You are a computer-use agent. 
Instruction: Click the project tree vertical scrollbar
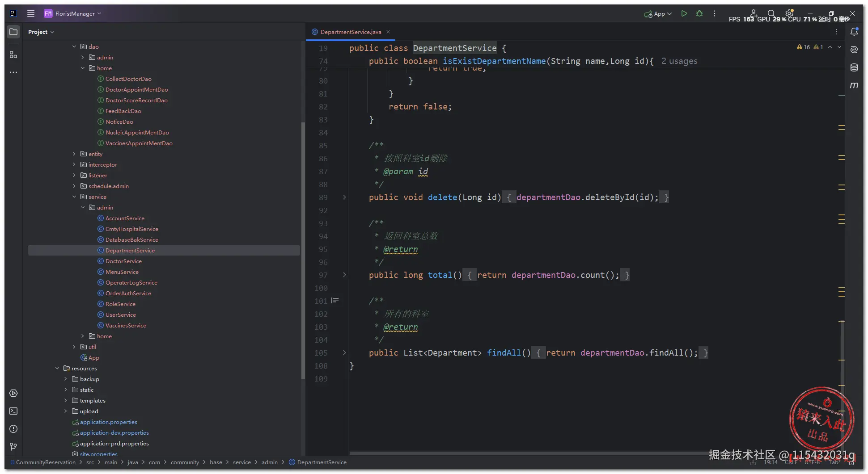click(x=303, y=251)
